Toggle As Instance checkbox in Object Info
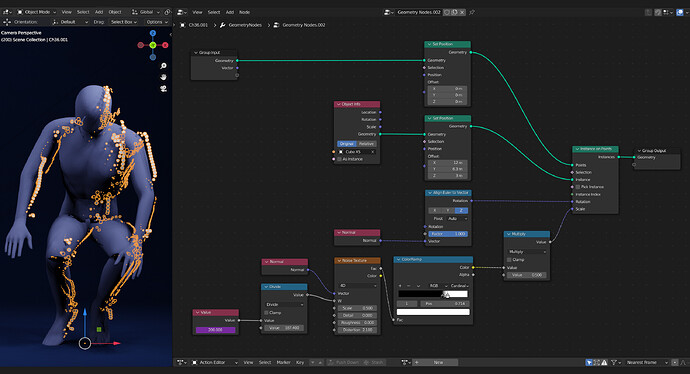The height and width of the screenshot is (374, 690). point(339,159)
